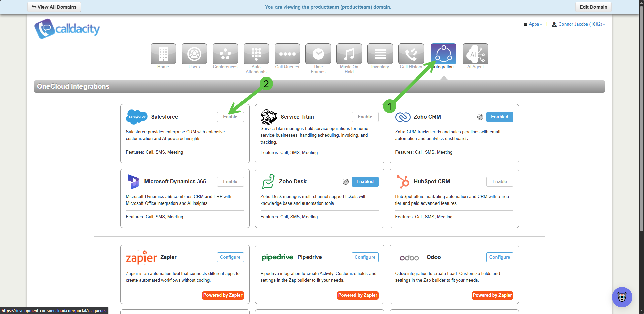Click the chatbot assistant bubble icon
Image resolution: width=644 pixels, height=314 pixels.
pos(622,297)
